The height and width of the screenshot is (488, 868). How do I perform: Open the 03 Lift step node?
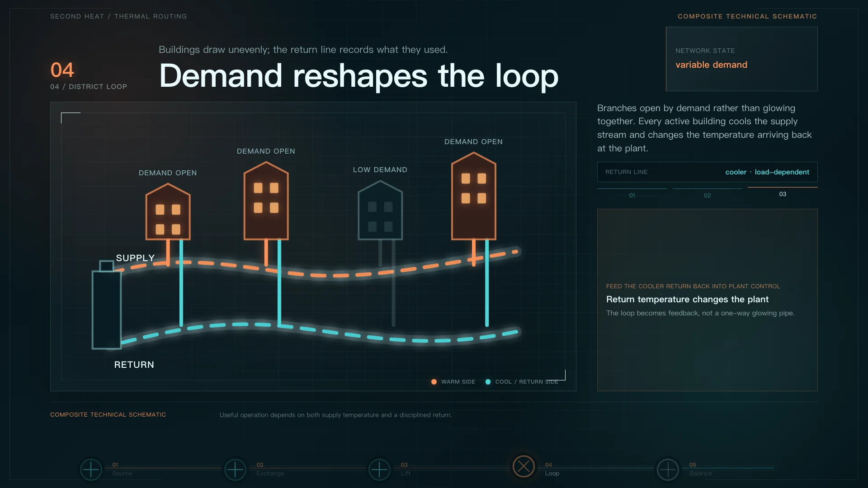(x=379, y=469)
